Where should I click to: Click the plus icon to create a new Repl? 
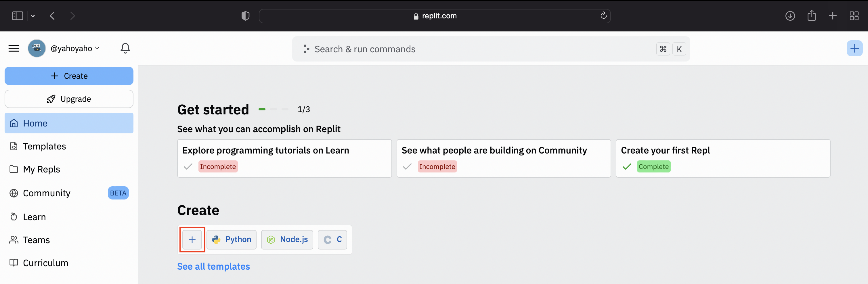click(x=192, y=239)
